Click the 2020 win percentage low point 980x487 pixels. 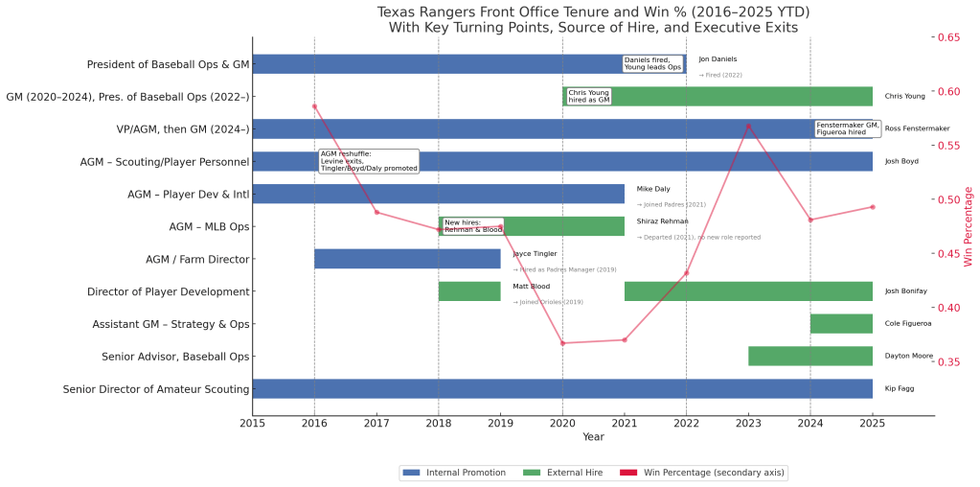(x=562, y=343)
